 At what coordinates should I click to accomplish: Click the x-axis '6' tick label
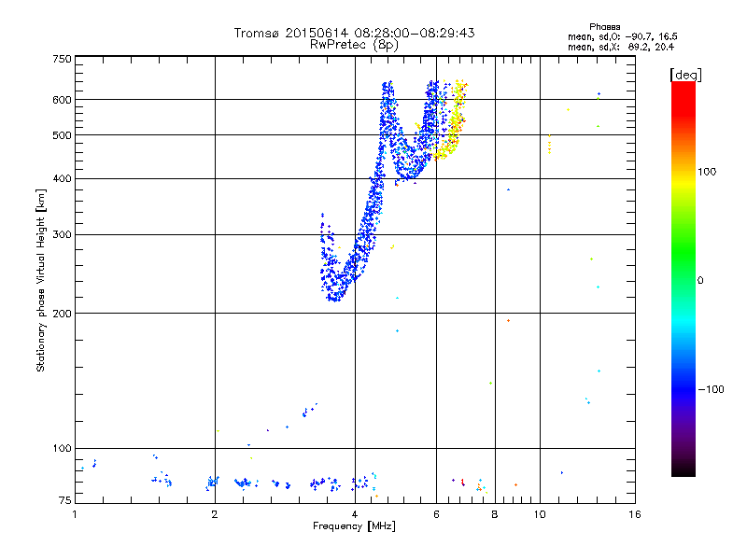pyautogui.click(x=436, y=514)
